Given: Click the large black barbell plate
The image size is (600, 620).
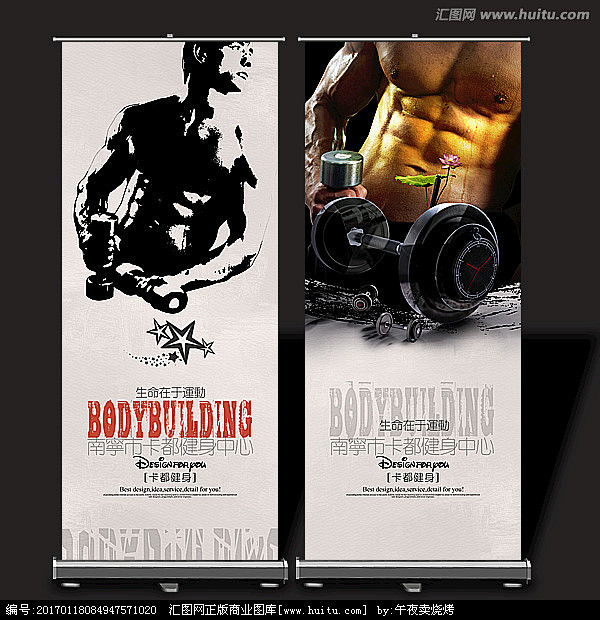Looking at the screenshot, I should coord(455,255).
